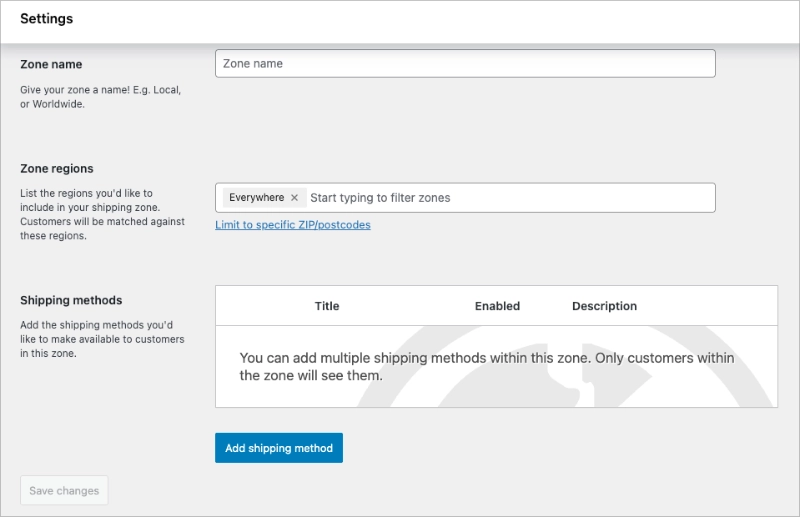Viewport: 800px width, 517px height.
Task: Click the Save changes button
Action: click(64, 491)
